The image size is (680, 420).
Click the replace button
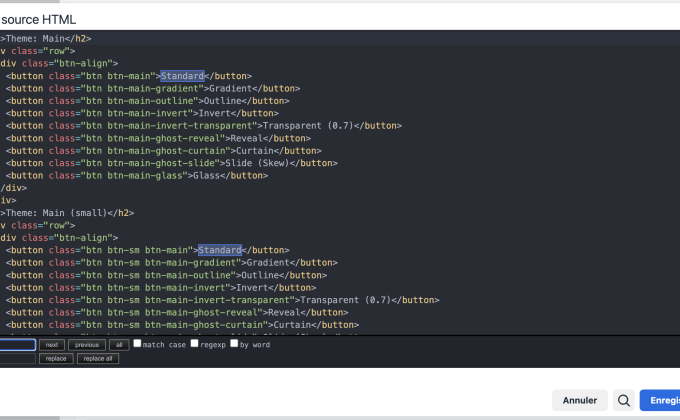click(56, 359)
